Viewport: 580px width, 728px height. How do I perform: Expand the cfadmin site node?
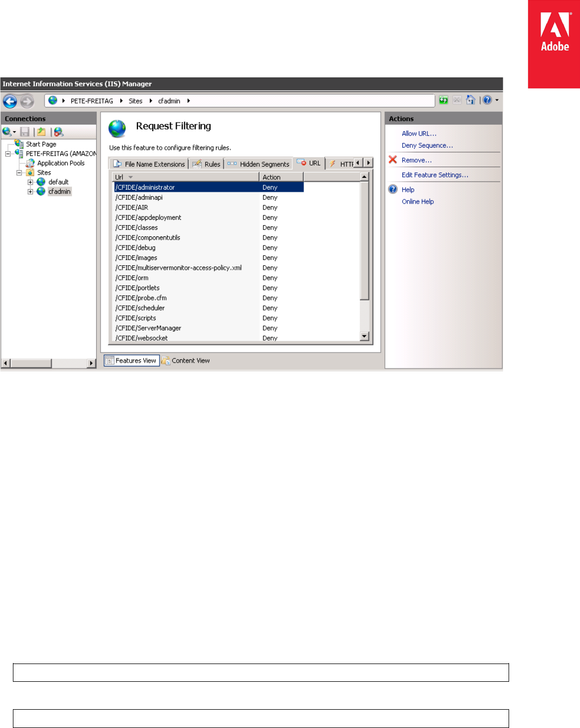(x=31, y=191)
